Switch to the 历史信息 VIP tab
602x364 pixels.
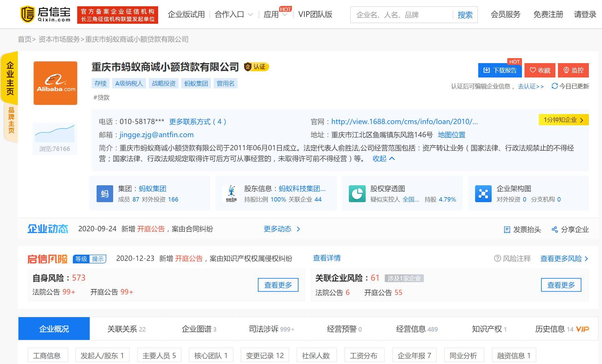562,329
